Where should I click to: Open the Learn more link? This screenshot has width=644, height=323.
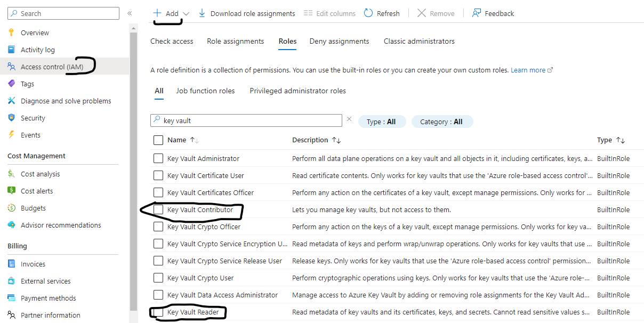coord(528,70)
